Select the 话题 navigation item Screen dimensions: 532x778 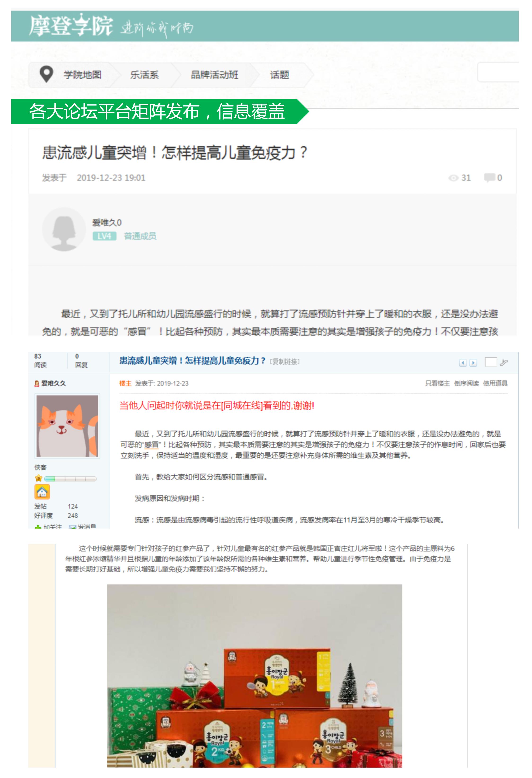[279, 75]
